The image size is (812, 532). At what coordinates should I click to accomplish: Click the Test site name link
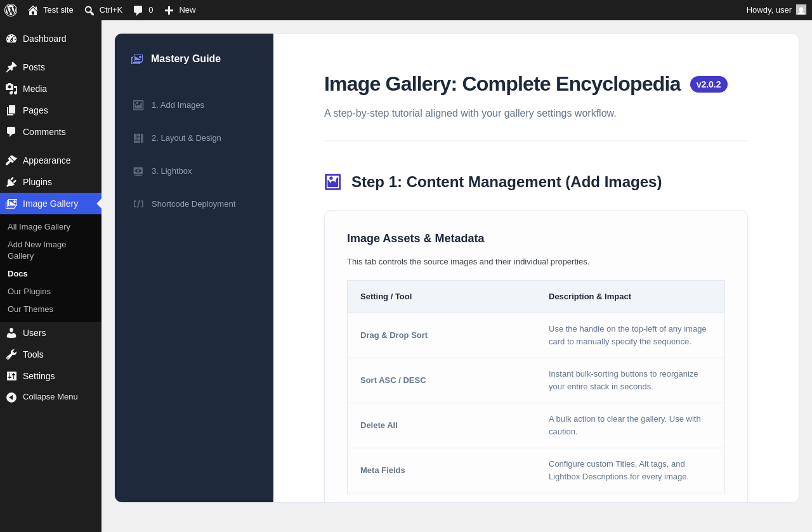click(58, 10)
